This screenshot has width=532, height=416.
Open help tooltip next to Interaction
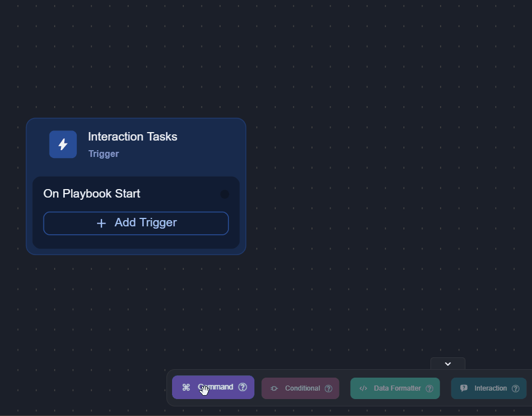[x=516, y=388]
